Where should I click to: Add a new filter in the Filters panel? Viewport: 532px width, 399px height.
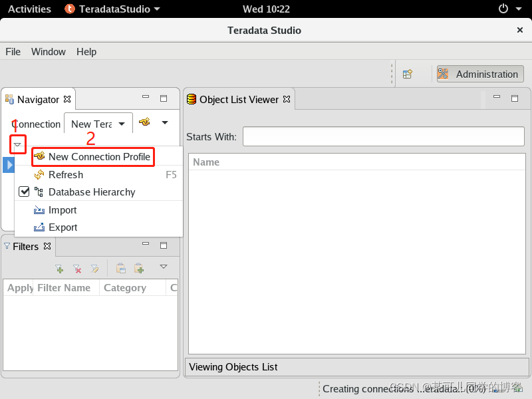pyautogui.click(x=59, y=268)
